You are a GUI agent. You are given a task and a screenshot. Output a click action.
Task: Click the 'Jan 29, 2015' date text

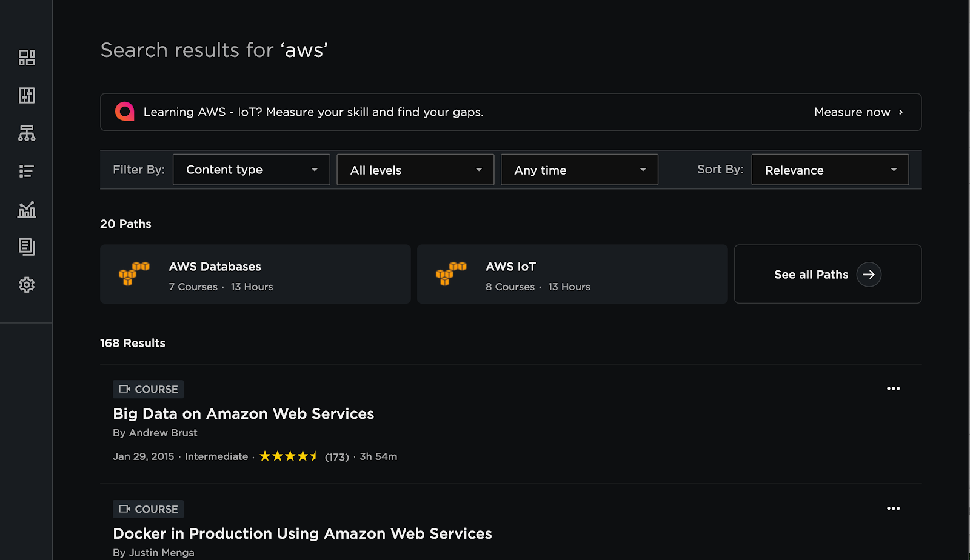click(144, 456)
